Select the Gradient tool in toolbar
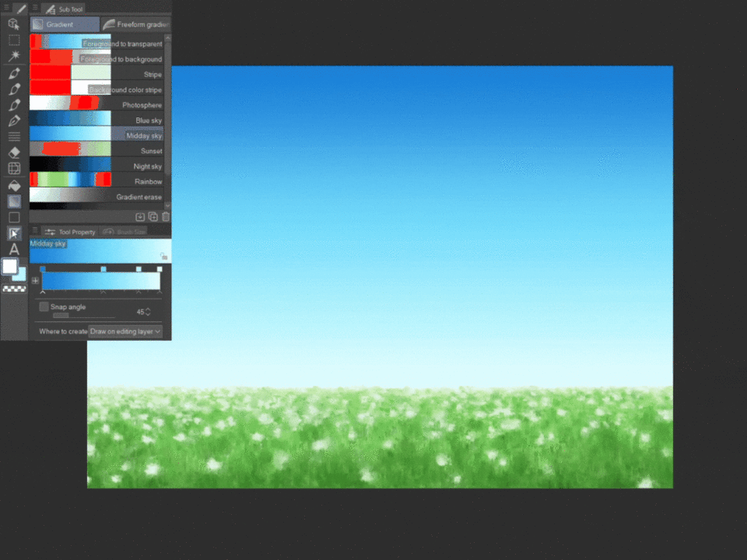Viewport: 747px width, 560px height. 14,201
